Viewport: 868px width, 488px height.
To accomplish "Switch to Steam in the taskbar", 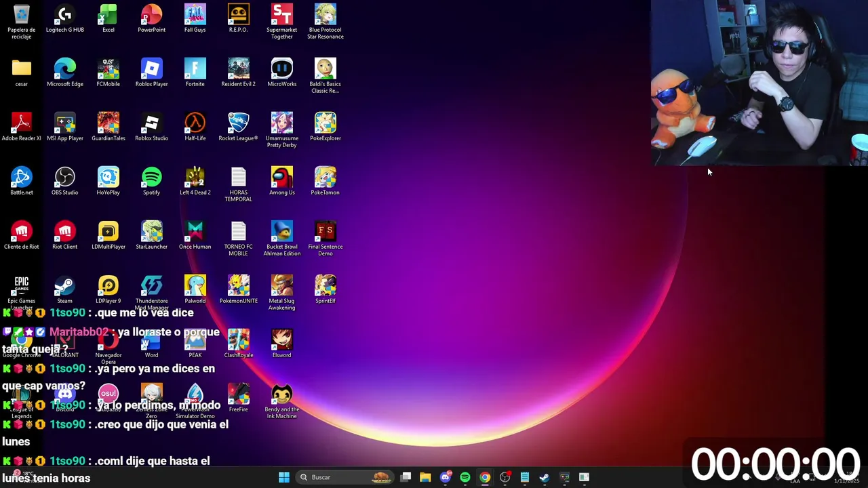I will (x=545, y=477).
